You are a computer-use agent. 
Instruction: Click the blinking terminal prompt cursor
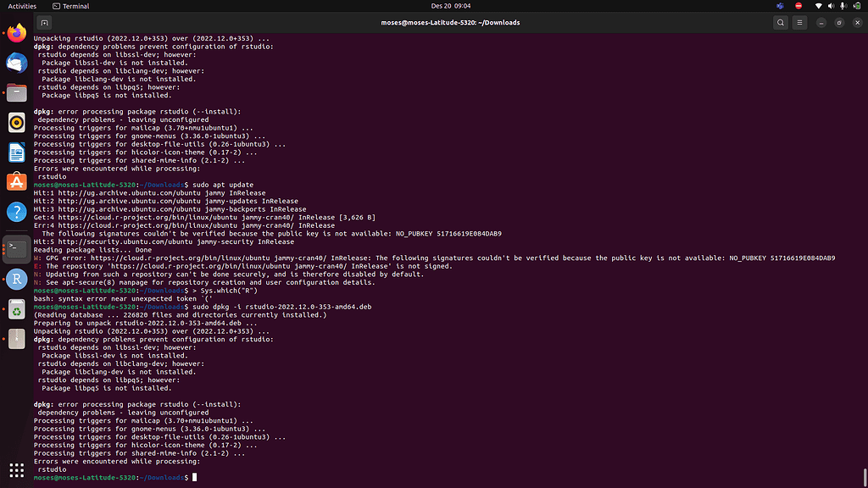pyautogui.click(x=196, y=477)
